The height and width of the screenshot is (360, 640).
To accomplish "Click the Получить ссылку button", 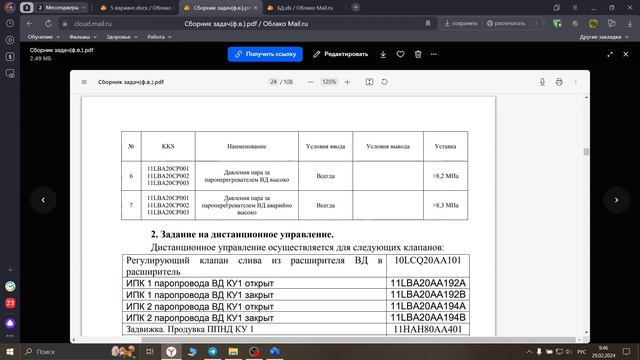I will pos(265,54).
